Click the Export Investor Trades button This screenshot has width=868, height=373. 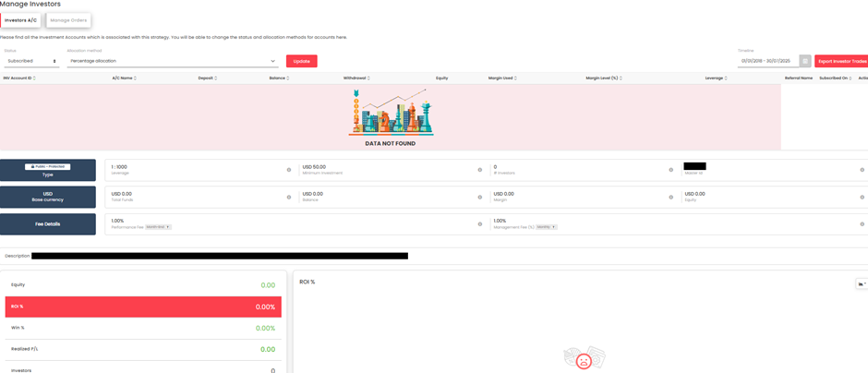click(x=841, y=61)
